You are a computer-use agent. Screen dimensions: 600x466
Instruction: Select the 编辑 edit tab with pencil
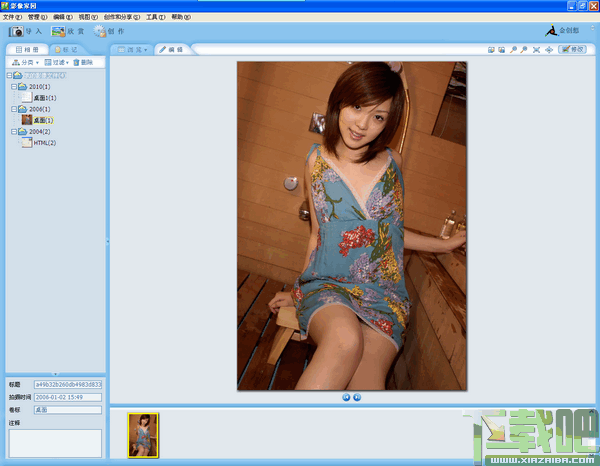click(171, 50)
